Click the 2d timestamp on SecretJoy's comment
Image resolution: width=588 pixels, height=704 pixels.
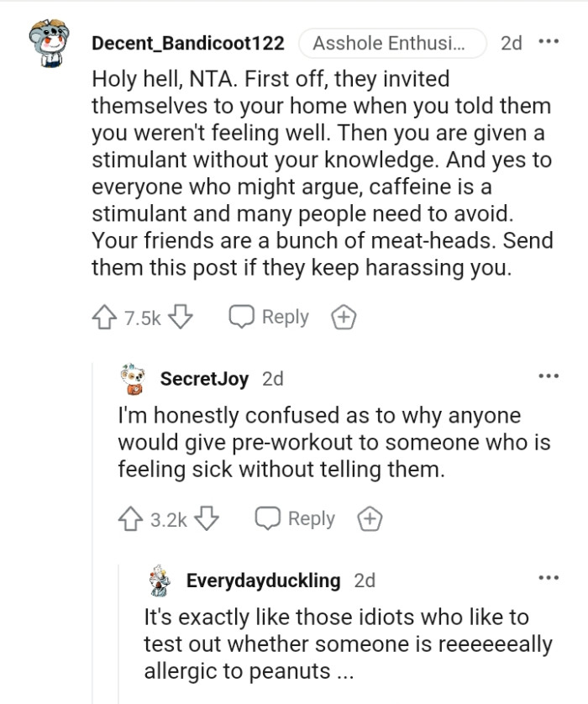273,379
